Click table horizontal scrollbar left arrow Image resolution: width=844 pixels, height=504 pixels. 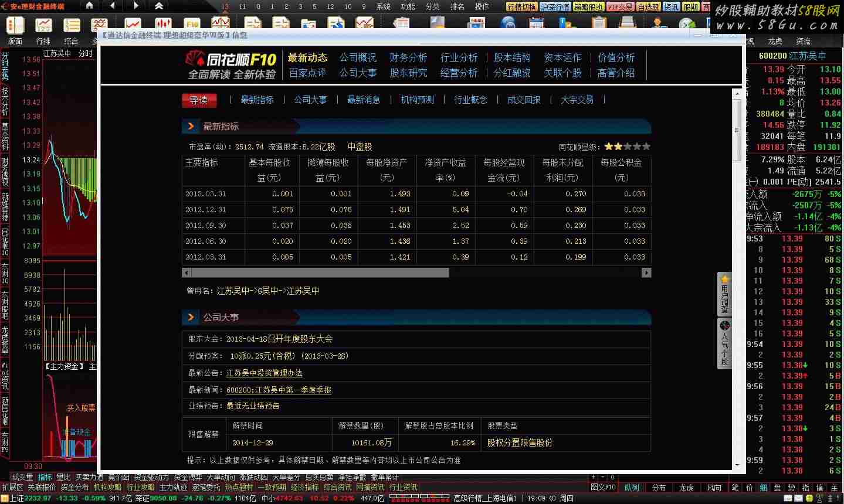[187, 273]
